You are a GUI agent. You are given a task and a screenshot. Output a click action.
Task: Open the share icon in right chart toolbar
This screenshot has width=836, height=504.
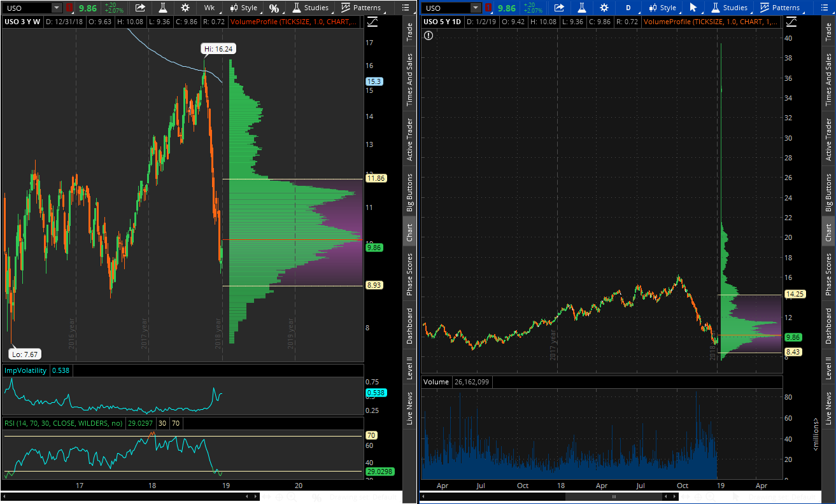(x=560, y=8)
